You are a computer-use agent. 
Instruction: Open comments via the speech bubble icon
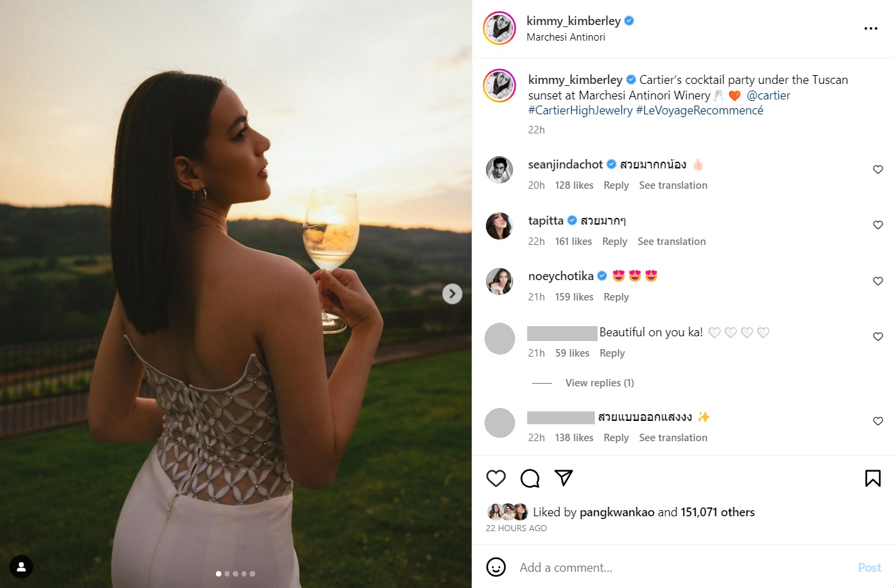(530, 478)
